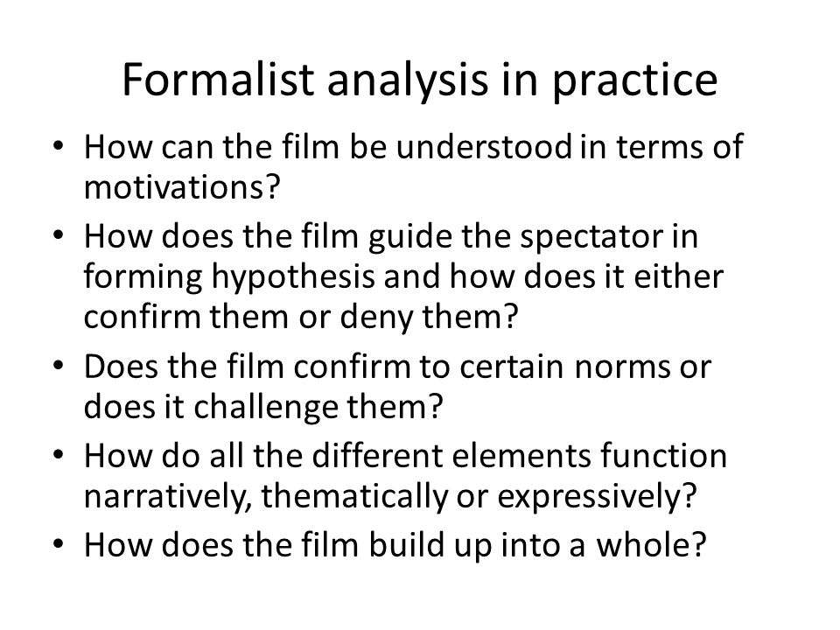
Task: Click the words 'different elements function'
Action: tap(519, 456)
